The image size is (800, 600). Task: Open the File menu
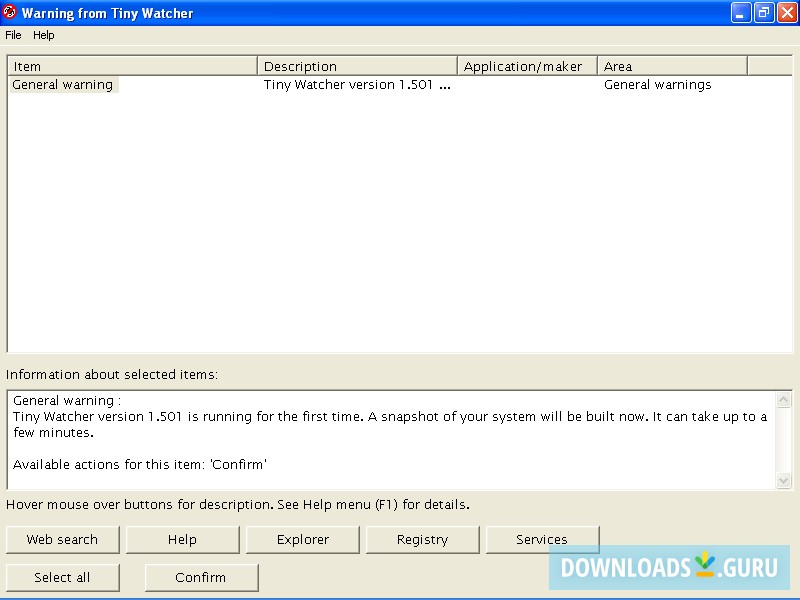[x=13, y=35]
